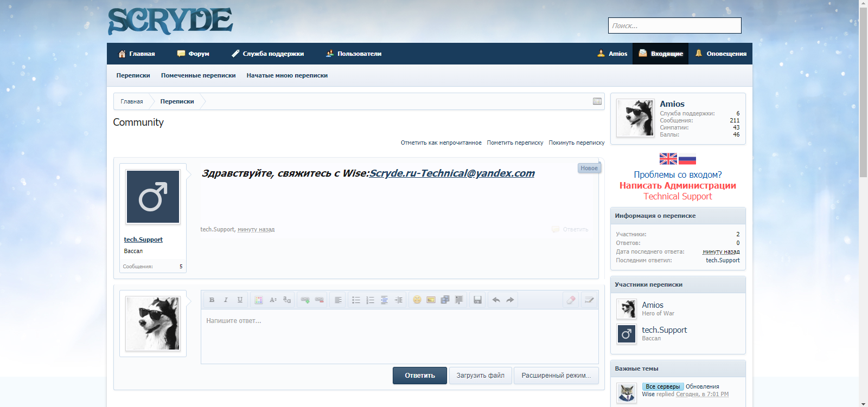Screen dimensions: 868x407
Task: Switch to English using the UK flag
Action: 668,159
